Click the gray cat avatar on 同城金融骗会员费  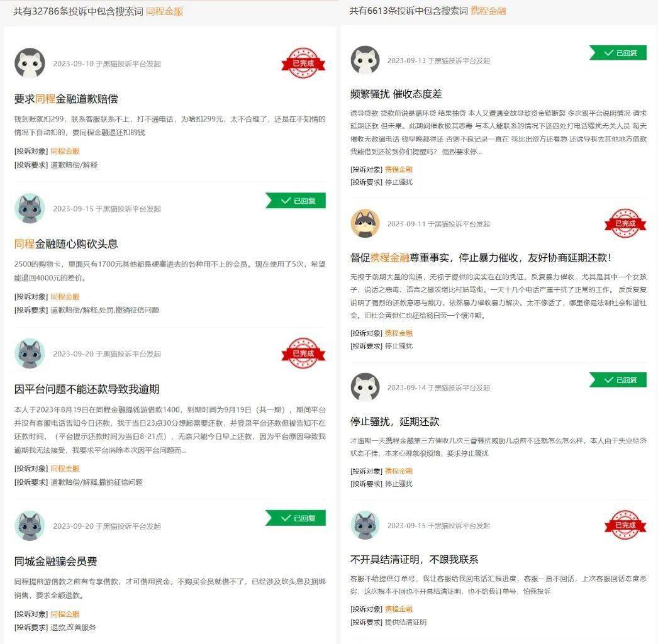pyautogui.click(x=30, y=526)
